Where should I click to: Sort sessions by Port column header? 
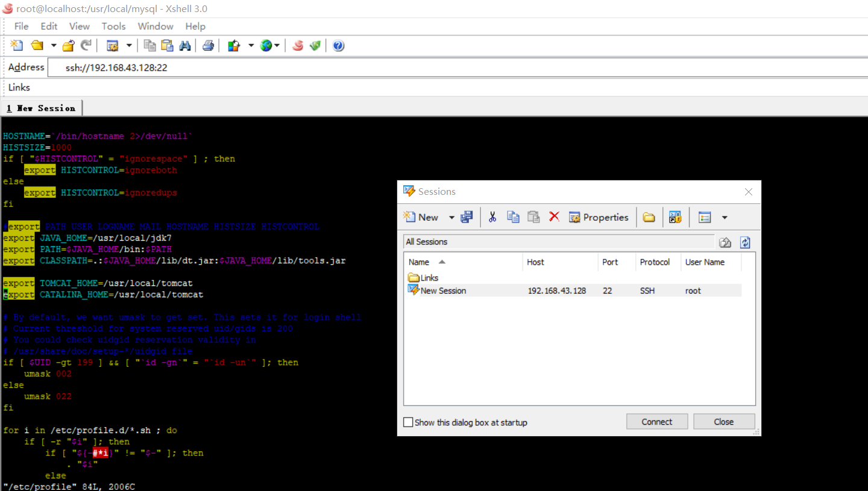pos(617,262)
